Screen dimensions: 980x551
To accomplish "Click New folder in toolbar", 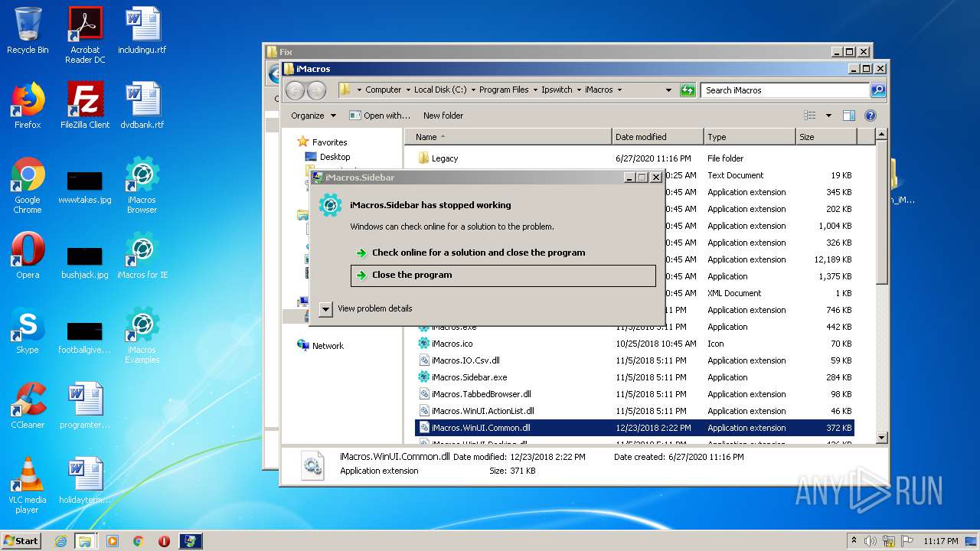I will [443, 116].
